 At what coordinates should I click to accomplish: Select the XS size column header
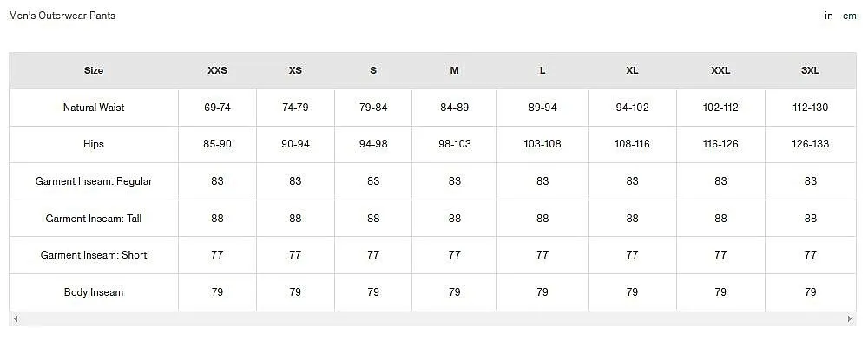pyautogui.click(x=295, y=70)
